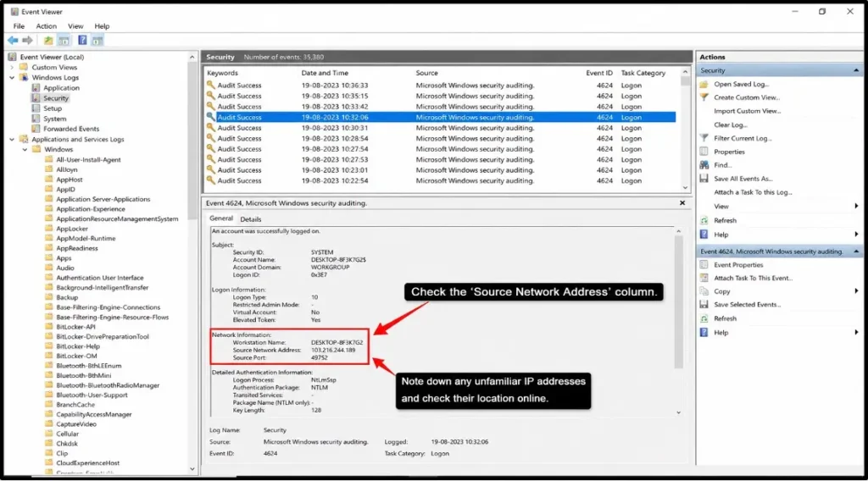Click the Copy icon in Actions pane
Image resolution: width=868 pixels, height=481 pixels.
[704, 291]
